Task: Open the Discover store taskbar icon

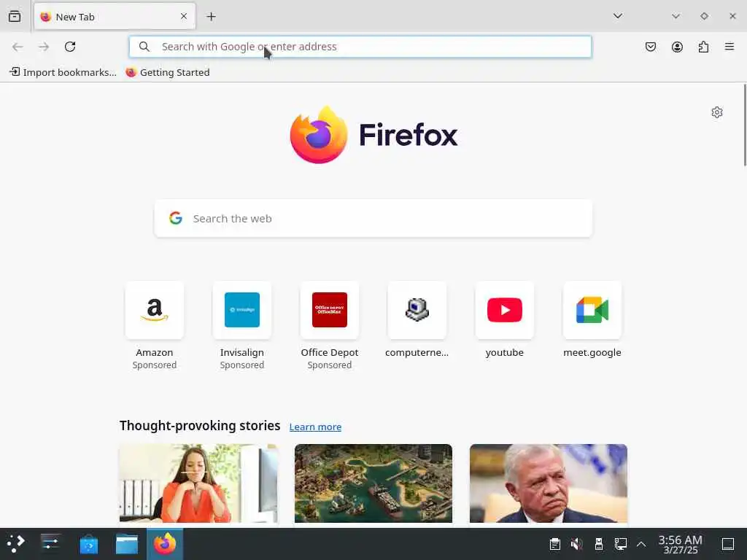Action: click(x=88, y=544)
